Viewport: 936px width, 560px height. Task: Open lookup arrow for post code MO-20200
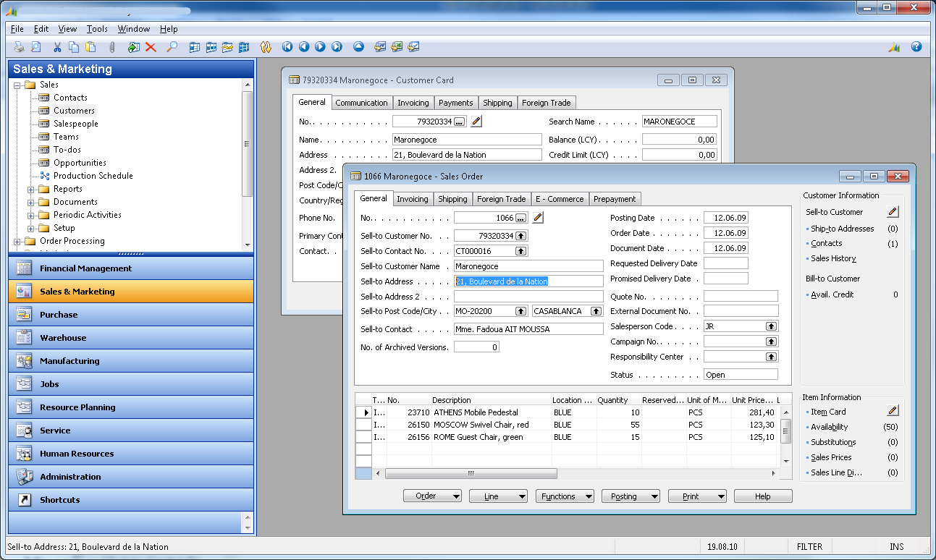point(520,311)
